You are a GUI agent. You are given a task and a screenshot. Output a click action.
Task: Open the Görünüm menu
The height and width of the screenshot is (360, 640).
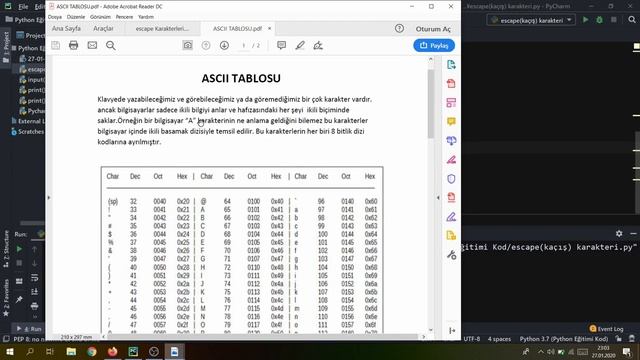click(x=100, y=17)
